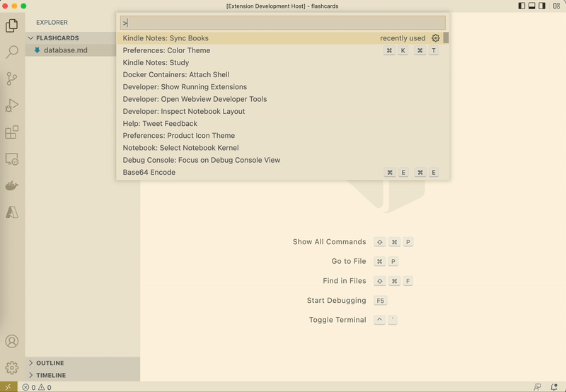This screenshot has height=392, width=566.
Task: Click the macOS green zoom window button
Action: [23, 6]
